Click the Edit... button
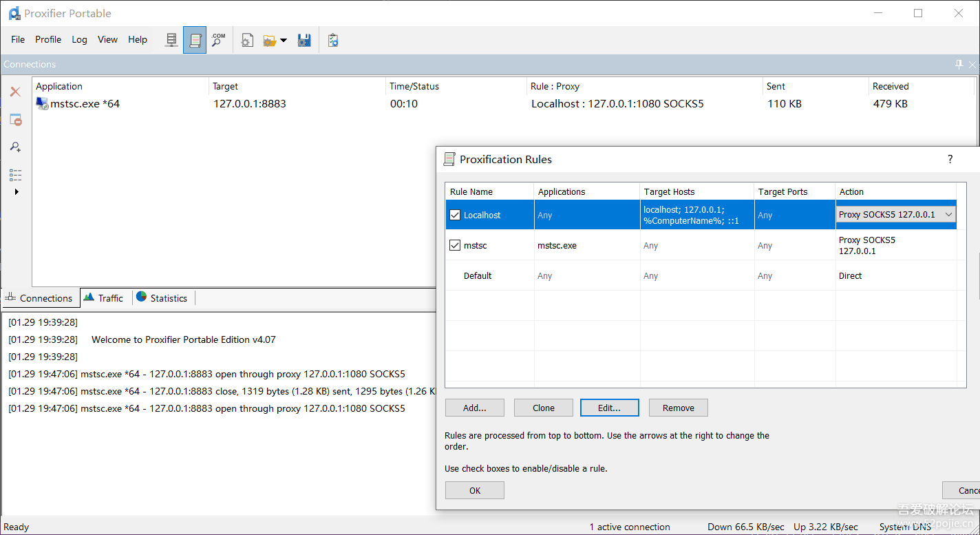The height and width of the screenshot is (535, 980). pyautogui.click(x=610, y=408)
